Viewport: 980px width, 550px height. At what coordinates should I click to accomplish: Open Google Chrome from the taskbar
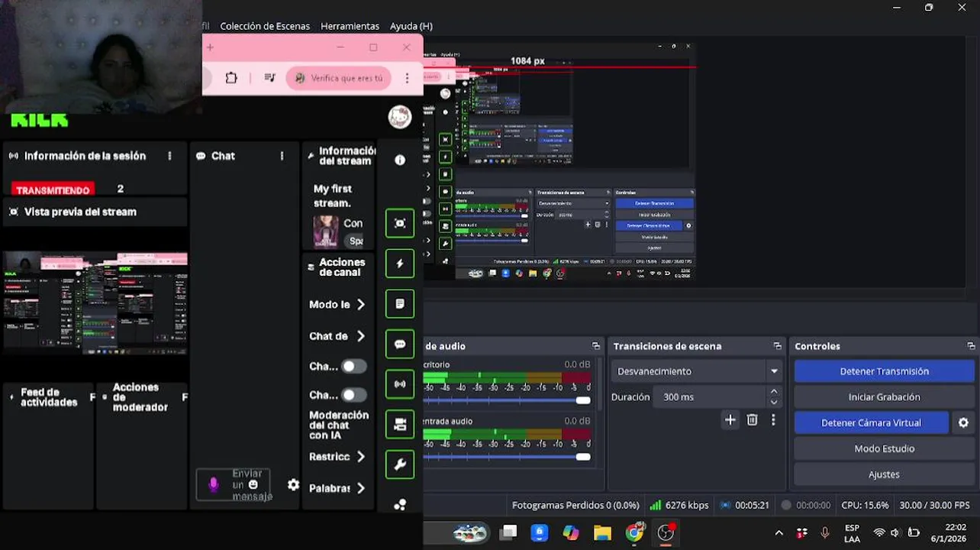pos(634,532)
